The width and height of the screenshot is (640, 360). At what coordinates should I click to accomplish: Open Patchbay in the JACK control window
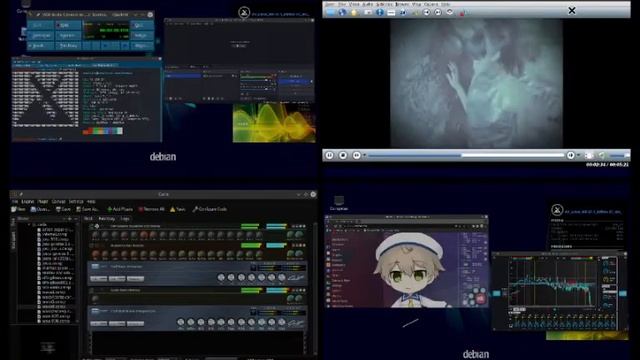click(68, 46)
